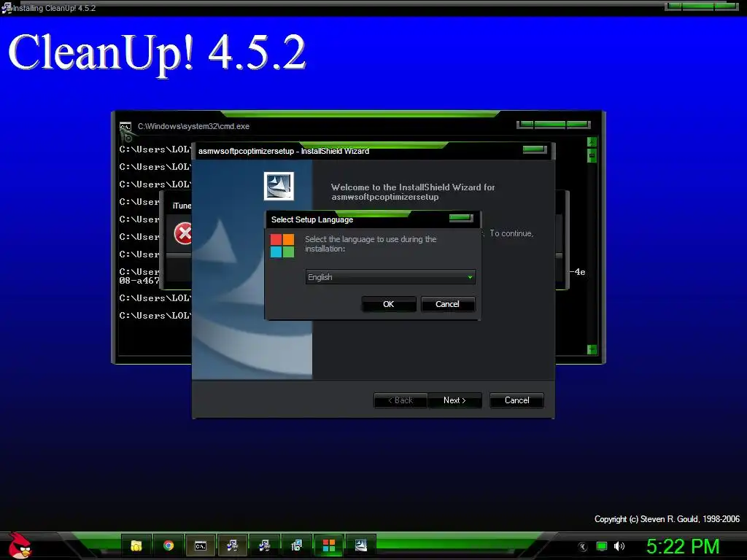Screen dimensions: 747x560
Task: Click Next in the InstallShield Wizard
Action: click(454, 400)
